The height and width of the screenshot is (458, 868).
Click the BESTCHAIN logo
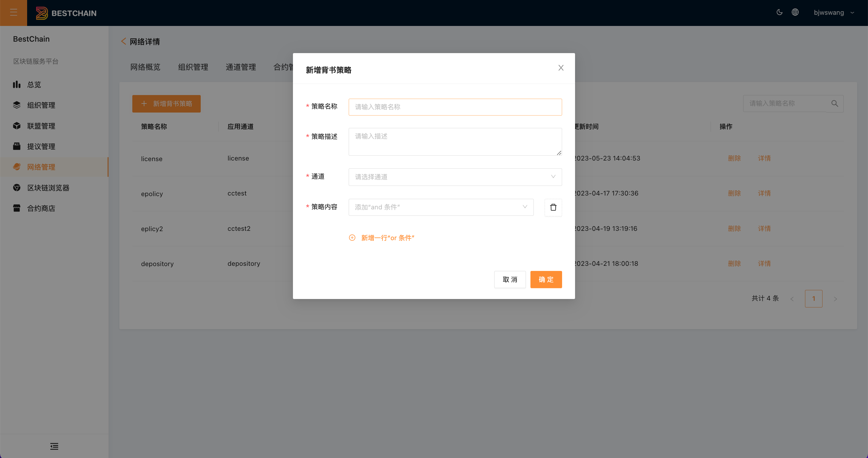[x=66, y=13]
